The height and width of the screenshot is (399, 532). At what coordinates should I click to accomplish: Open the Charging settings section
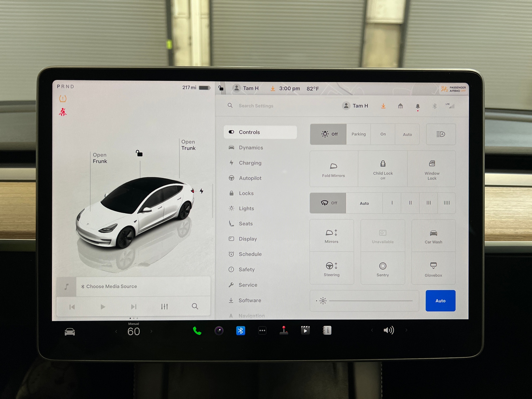coord(250,163)
